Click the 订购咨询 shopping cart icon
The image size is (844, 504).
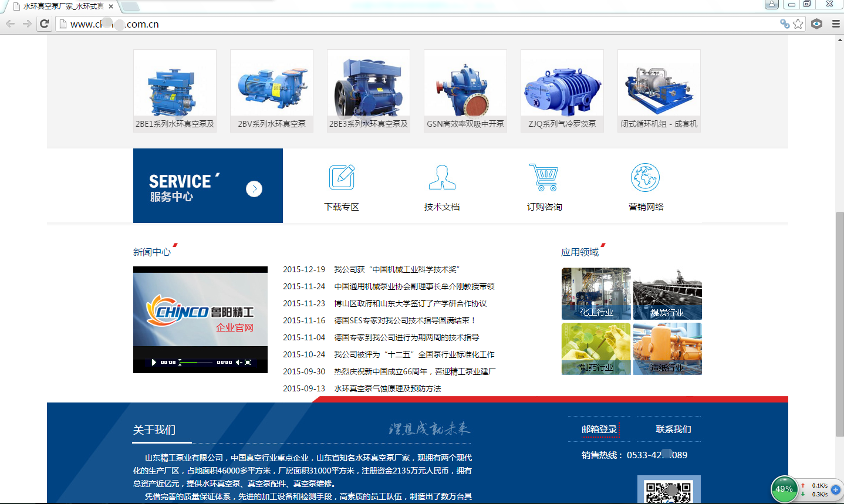(544, 177)
